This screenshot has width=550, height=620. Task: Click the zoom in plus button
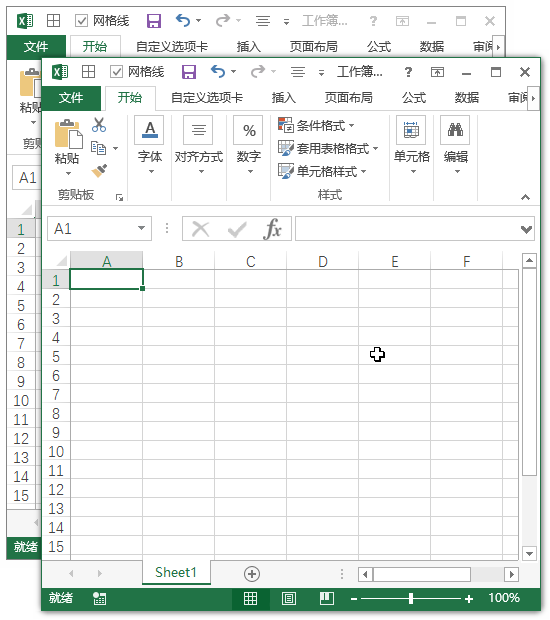pos(469,599)
